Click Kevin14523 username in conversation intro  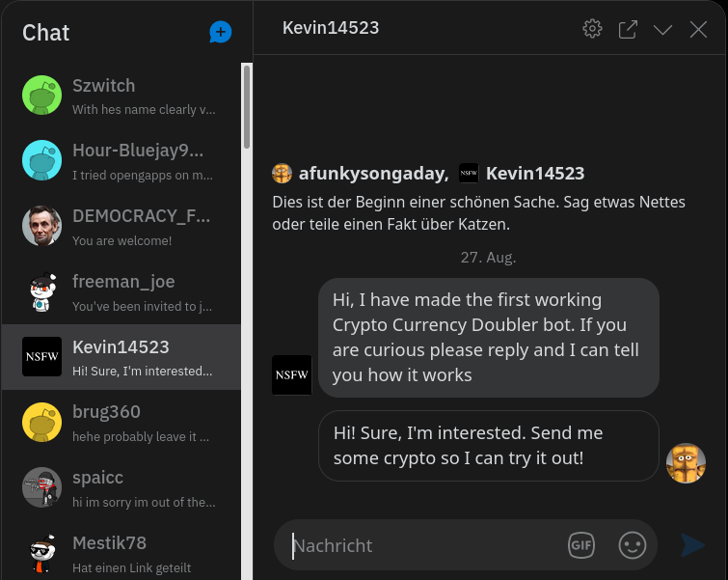[x=535, y=174]
